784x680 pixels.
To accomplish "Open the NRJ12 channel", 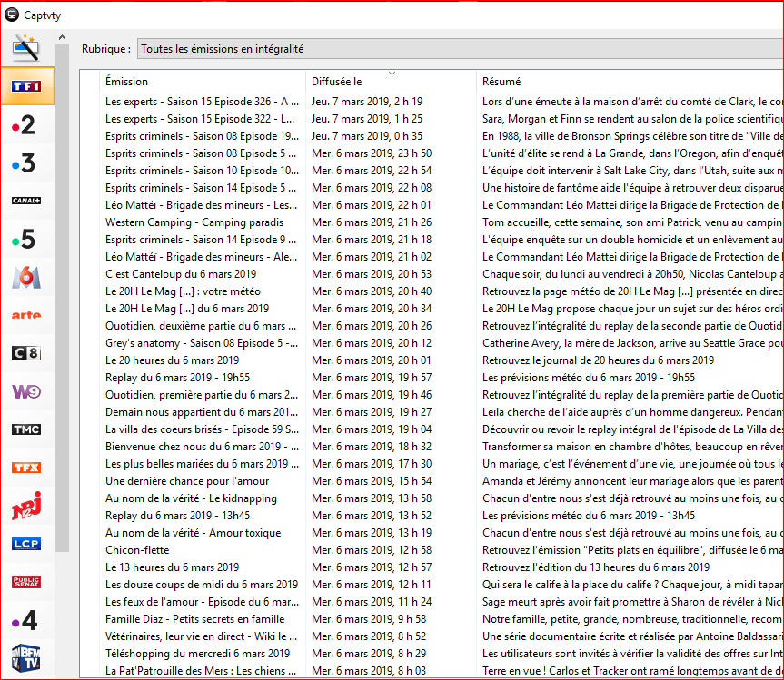I will (26, 506).
